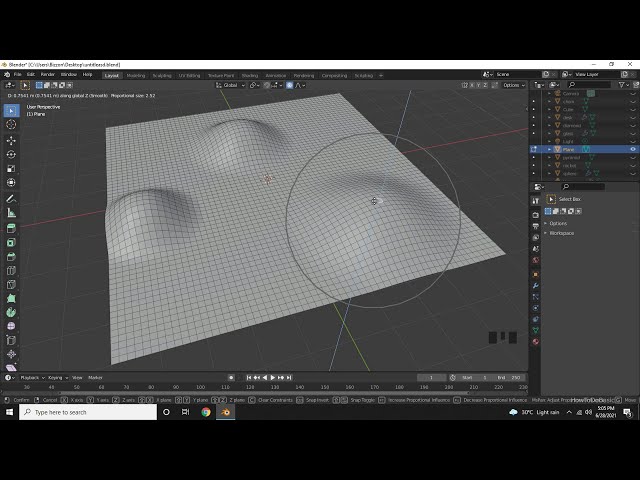
Task: Open the Playback dropdown in timeline
Action: (x=32, y=378)
